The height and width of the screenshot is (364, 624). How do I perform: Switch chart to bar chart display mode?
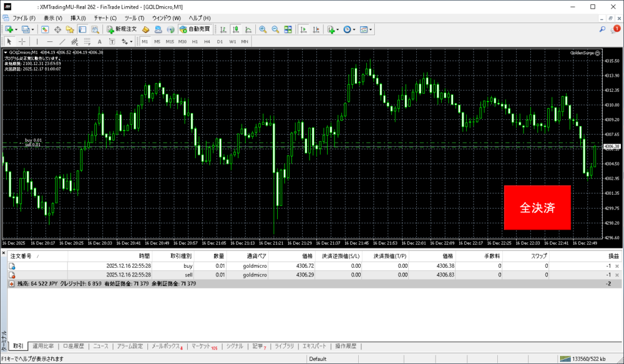coord(223,29)
